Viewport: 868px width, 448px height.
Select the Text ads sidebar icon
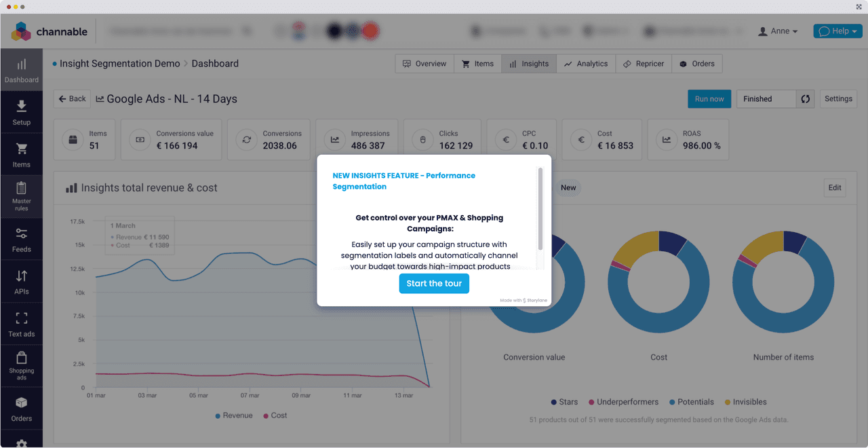[x=21, y=323]
